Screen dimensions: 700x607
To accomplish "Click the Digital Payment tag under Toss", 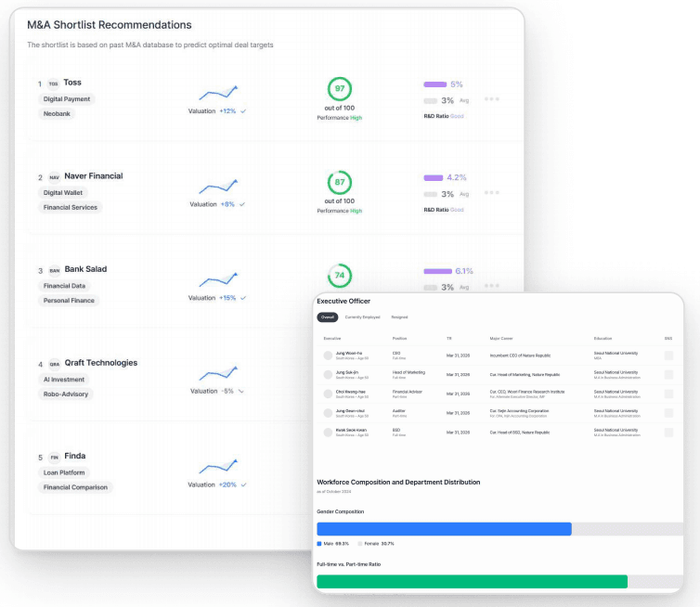I will pyautogui.click(x=67, y=99).
